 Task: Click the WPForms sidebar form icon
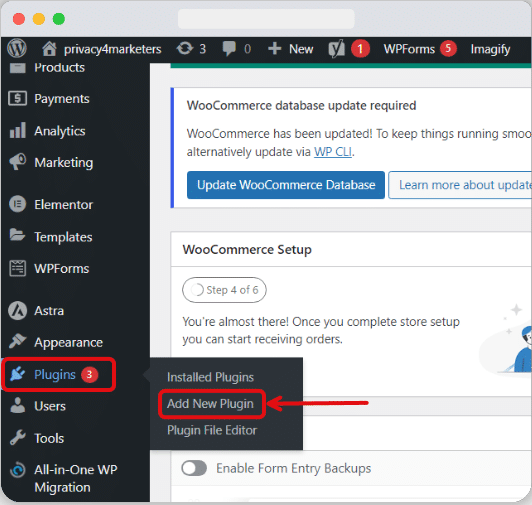click(x=17, y=268)
